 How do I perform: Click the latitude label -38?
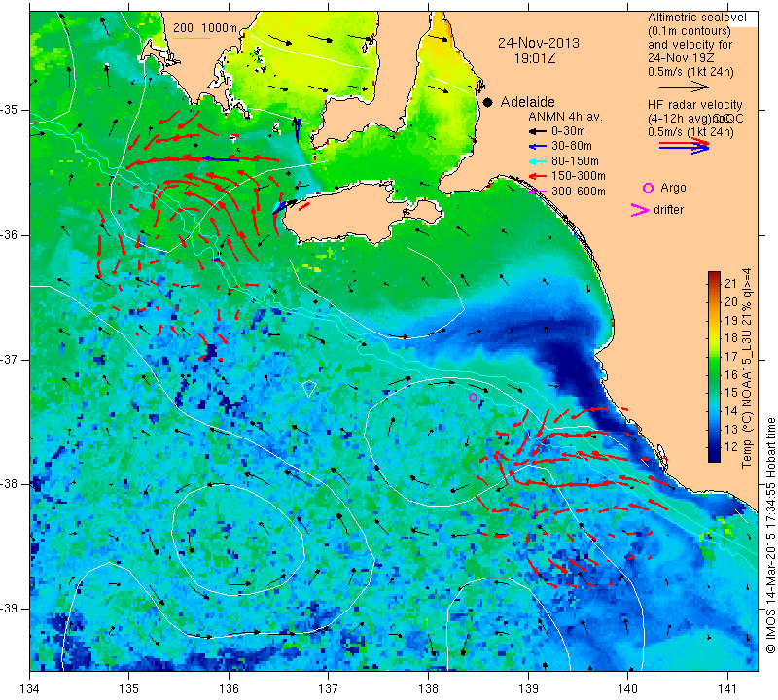10,484
